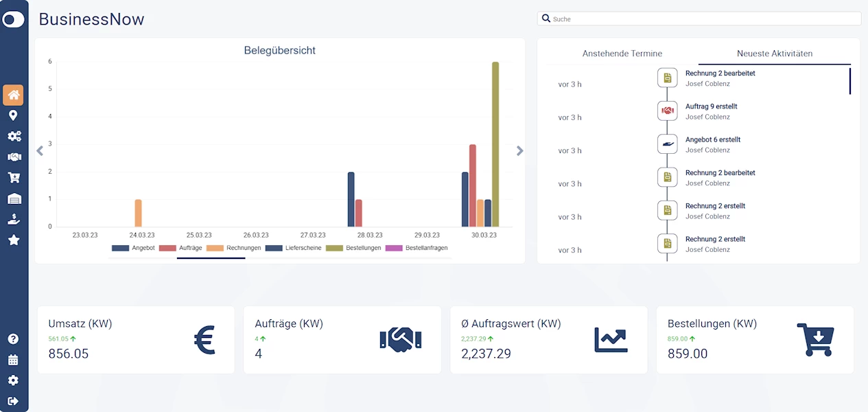
Task: Click the star favorites sidebar icon
Action: point(13,240)
